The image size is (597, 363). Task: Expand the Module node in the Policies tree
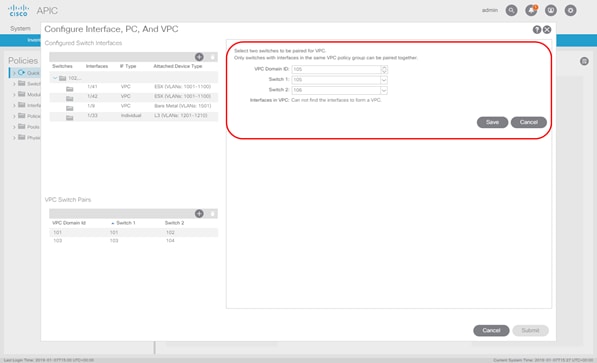tap(14, 94)
